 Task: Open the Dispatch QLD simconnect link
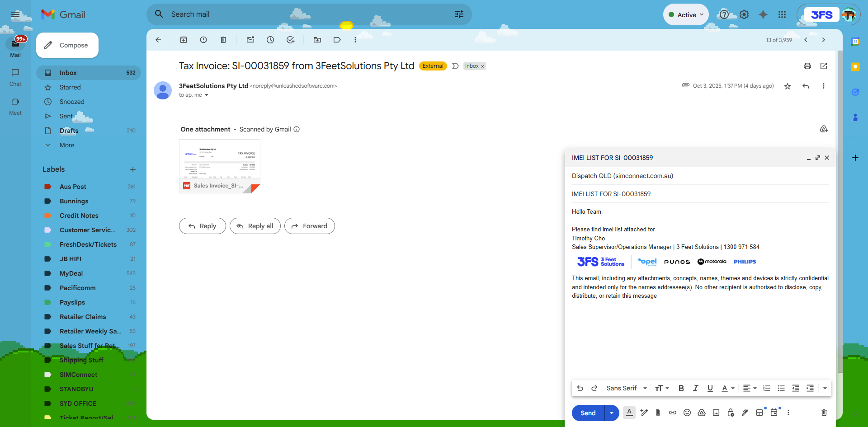point(622,176)
